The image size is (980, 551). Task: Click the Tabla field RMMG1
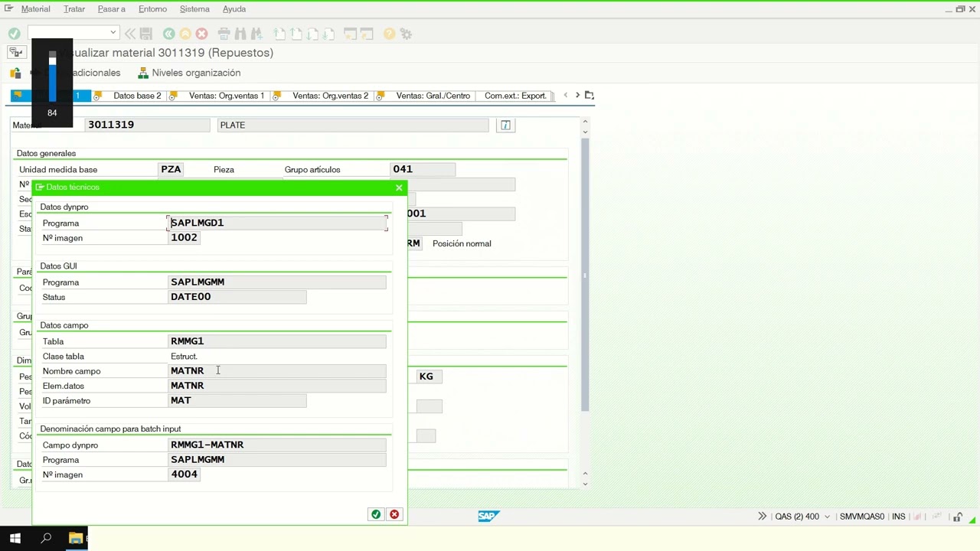click(x=277, y=341)
